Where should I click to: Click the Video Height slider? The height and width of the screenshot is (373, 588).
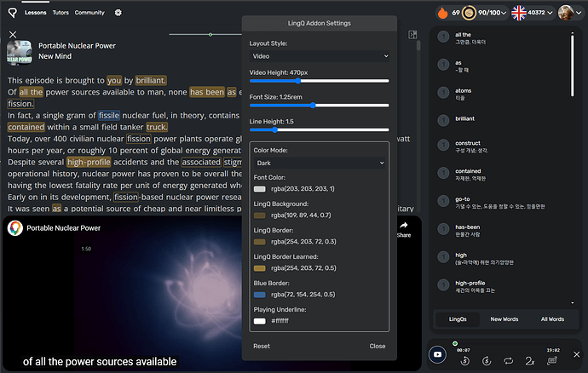320,81
